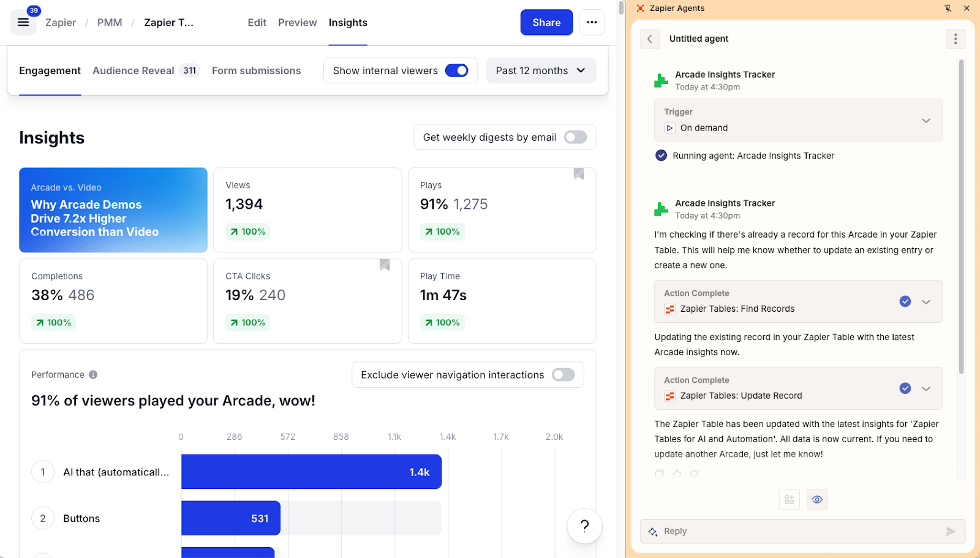
Task: Click the Views 1,394 card
Action: pos(307,210)
